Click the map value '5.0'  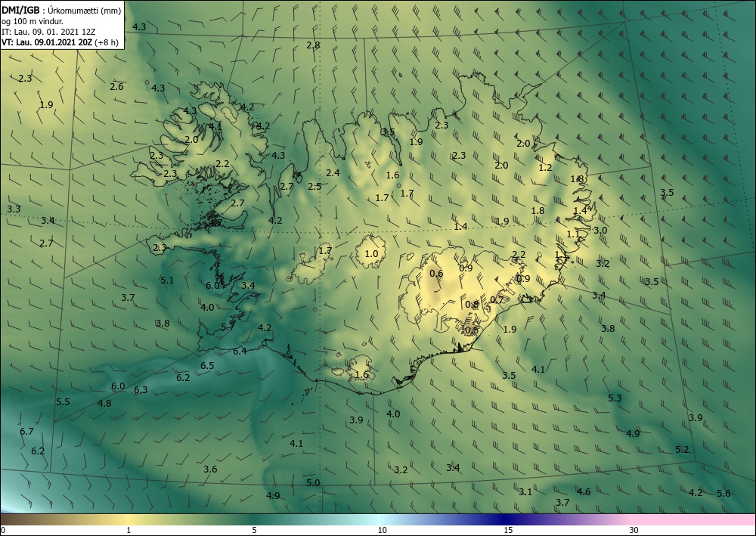(x=314, y=482)
